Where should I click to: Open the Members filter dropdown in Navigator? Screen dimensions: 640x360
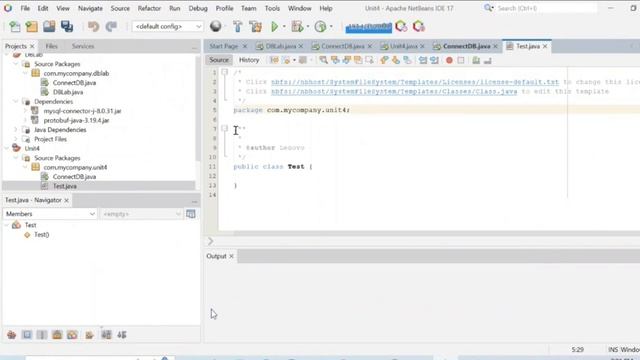(x=50, y=214)
